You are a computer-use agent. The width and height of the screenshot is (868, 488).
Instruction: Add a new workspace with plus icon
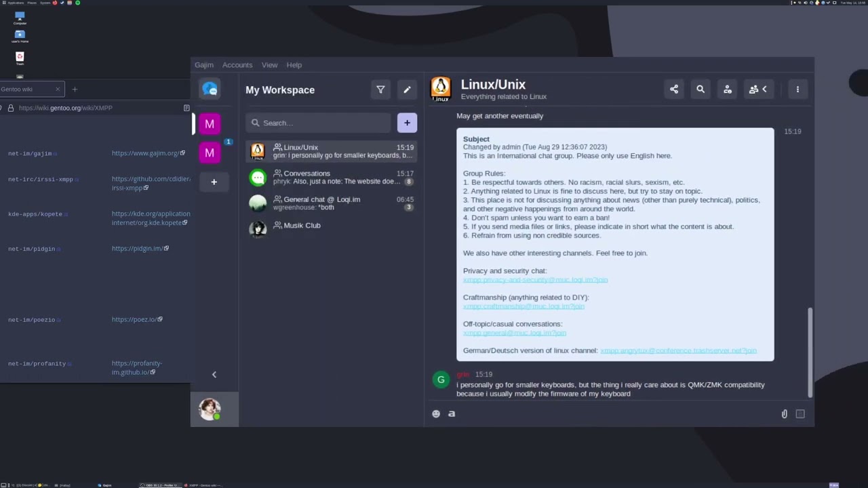pos(214,182)
